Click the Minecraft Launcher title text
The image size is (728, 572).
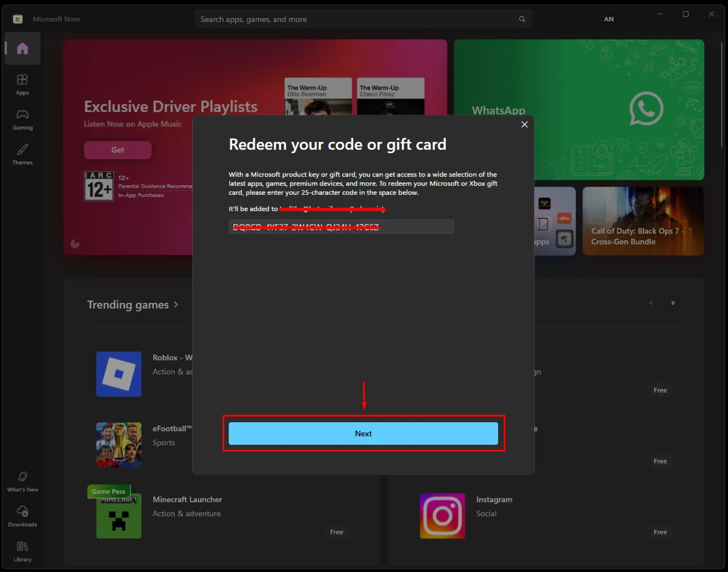pos(187,499)
